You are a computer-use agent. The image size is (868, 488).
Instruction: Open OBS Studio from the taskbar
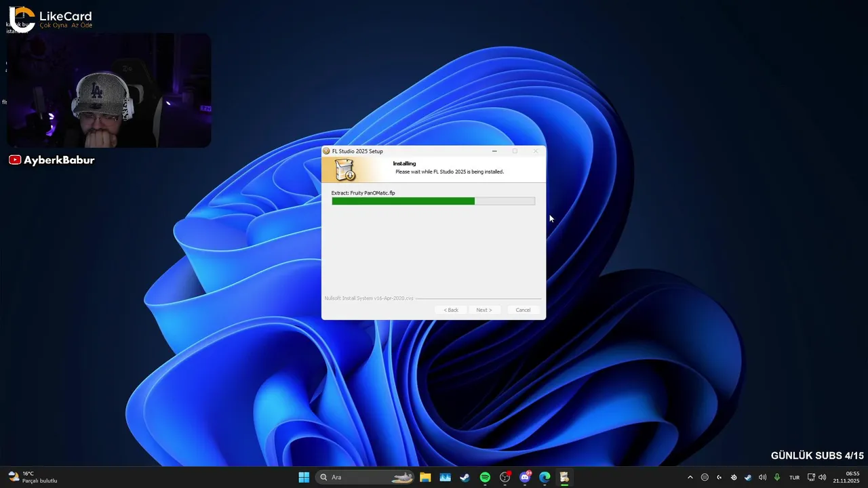tap(505, 477)
